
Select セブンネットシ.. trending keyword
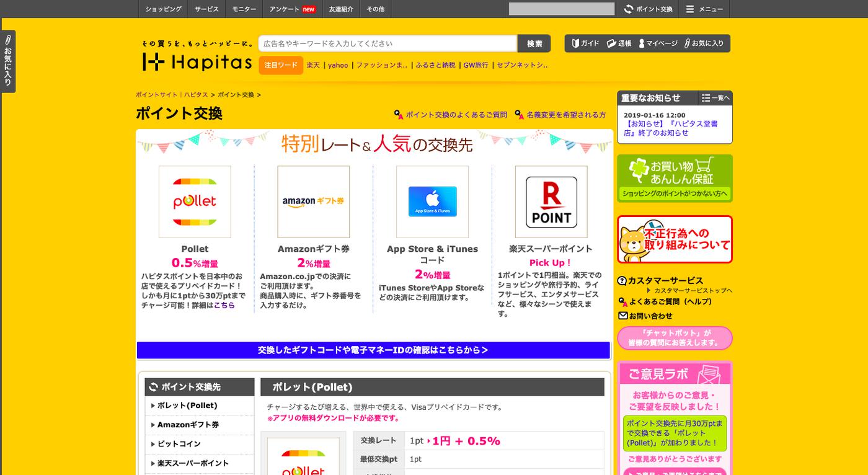(522, 65)
